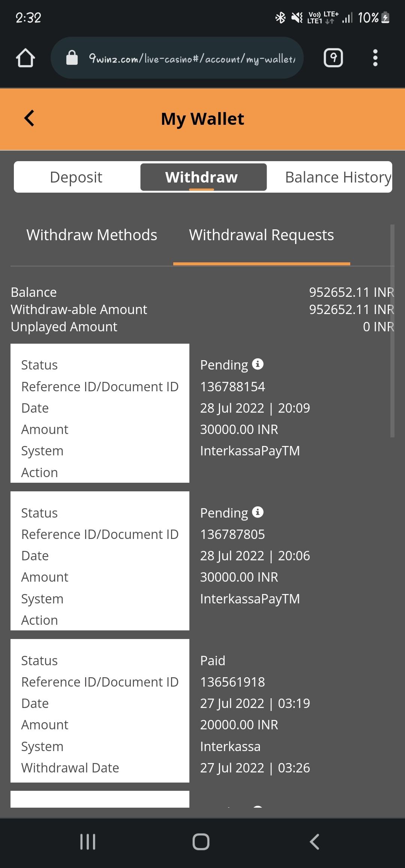This screenshot has width=405, height=868.
Task: Tap info icon beside second Pending status
Action: point(258,512)
